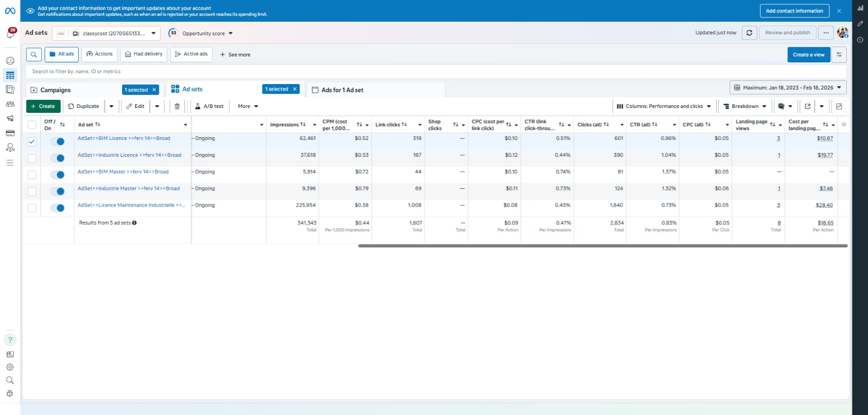Click the horizontal table scrollbar
This screenshot has height=415, width=868.
tap(602, 246)
